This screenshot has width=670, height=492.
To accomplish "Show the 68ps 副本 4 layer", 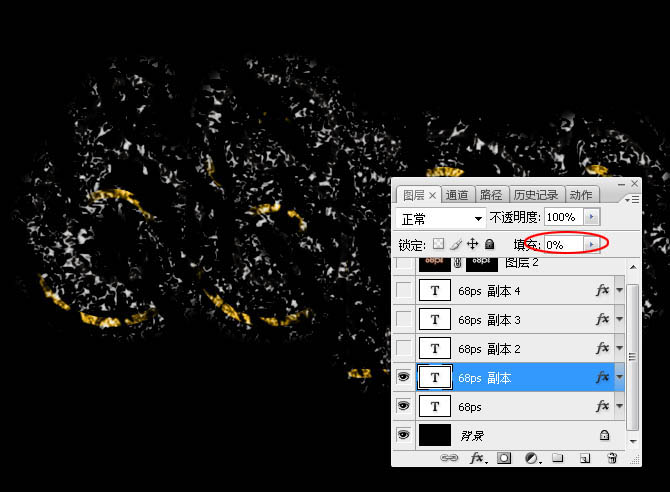I will click(403, 290).
